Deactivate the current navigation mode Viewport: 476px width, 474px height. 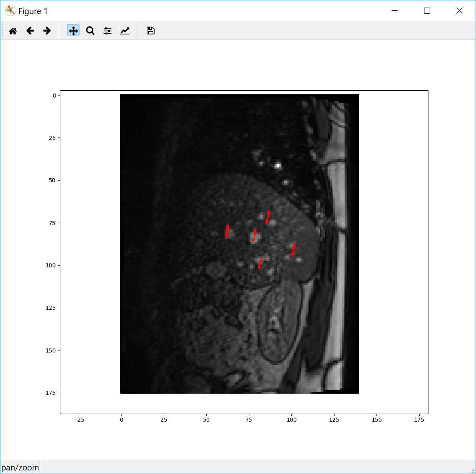[x=73, y=30]
